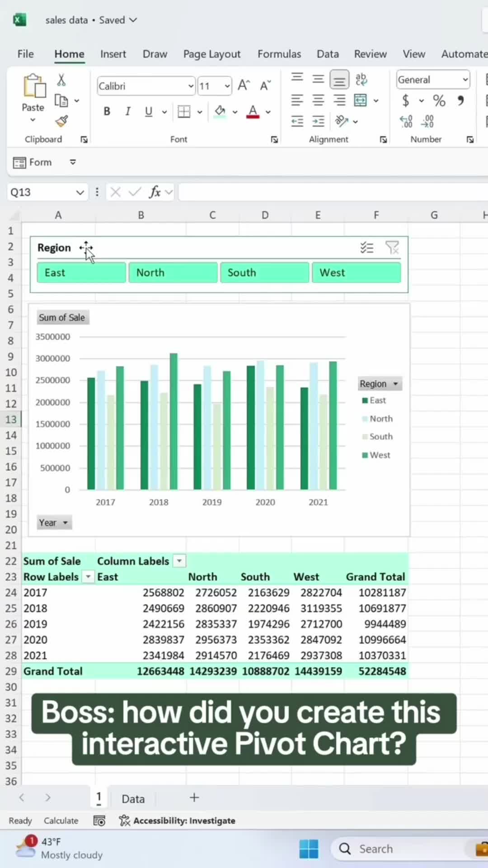
Task: Switch to the Data sheet tab
Action: tap(133, 799)
